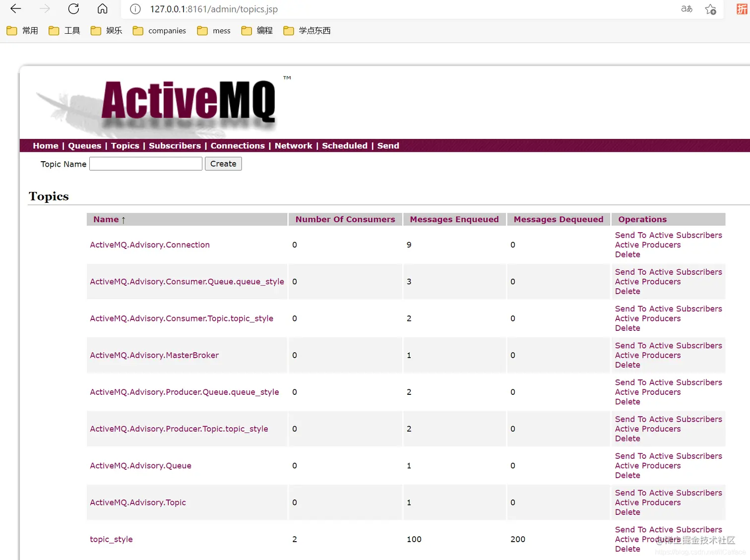Click the Create button
Image resolution: width=750 pixels, height=560 pixels.
coord(223,164)
